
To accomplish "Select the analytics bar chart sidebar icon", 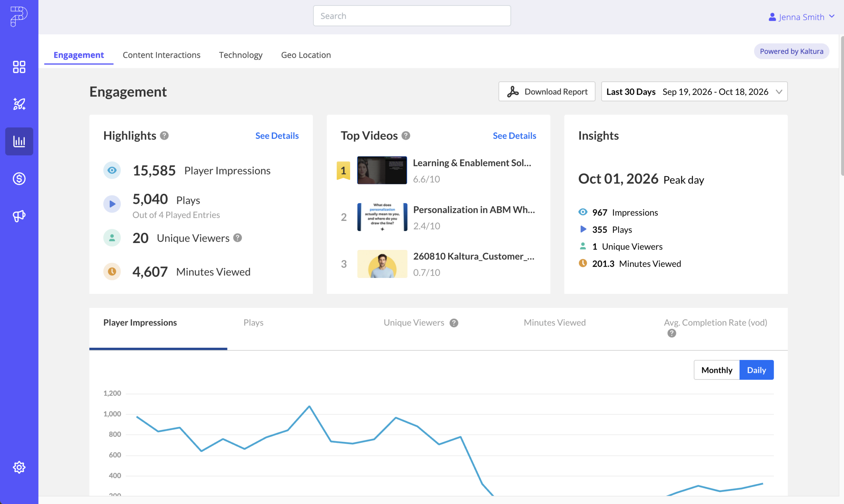I will click(19, 141).
